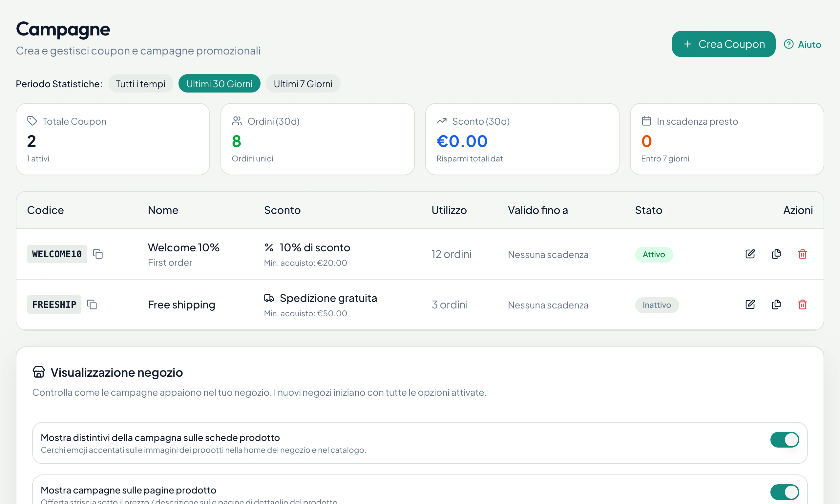
Task: Click the Valido fino a column header
Action: pos(538,210)
